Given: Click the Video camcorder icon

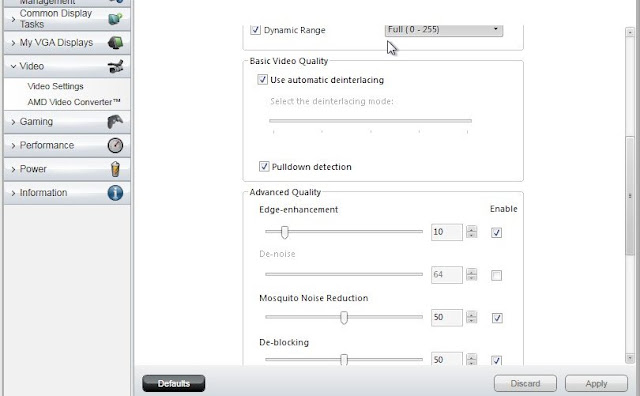Looking at the screenshot, I should pyautogui.click(x=116, y=66).
